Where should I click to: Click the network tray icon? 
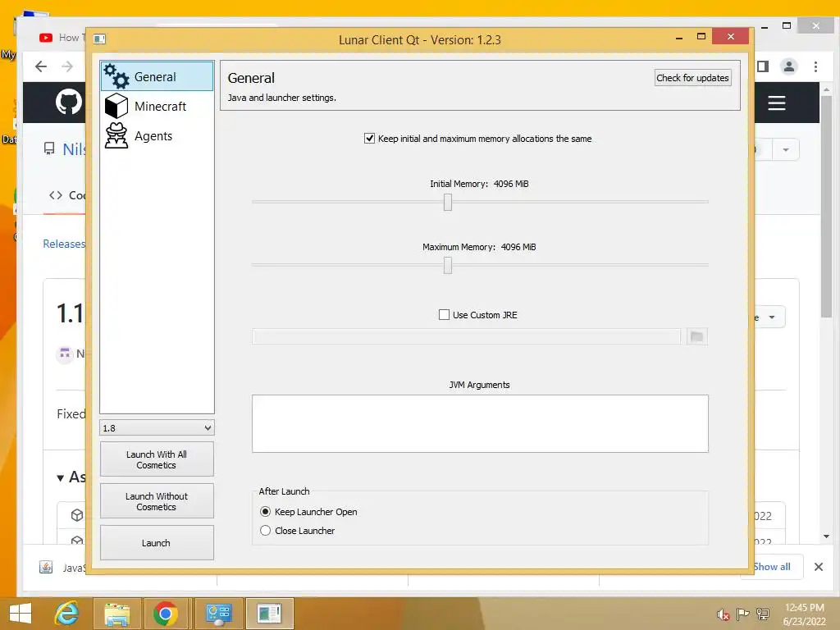pyautogui.click(x=762, y=614)
